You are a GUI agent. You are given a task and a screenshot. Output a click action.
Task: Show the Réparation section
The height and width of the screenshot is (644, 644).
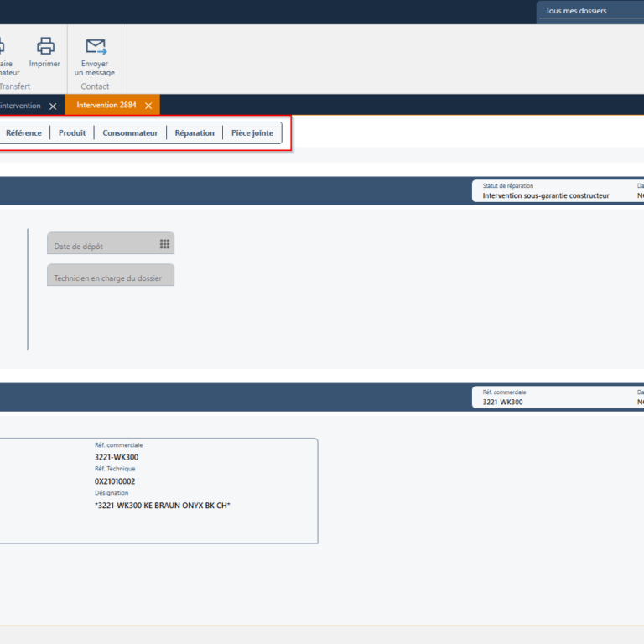coord(195,133)
